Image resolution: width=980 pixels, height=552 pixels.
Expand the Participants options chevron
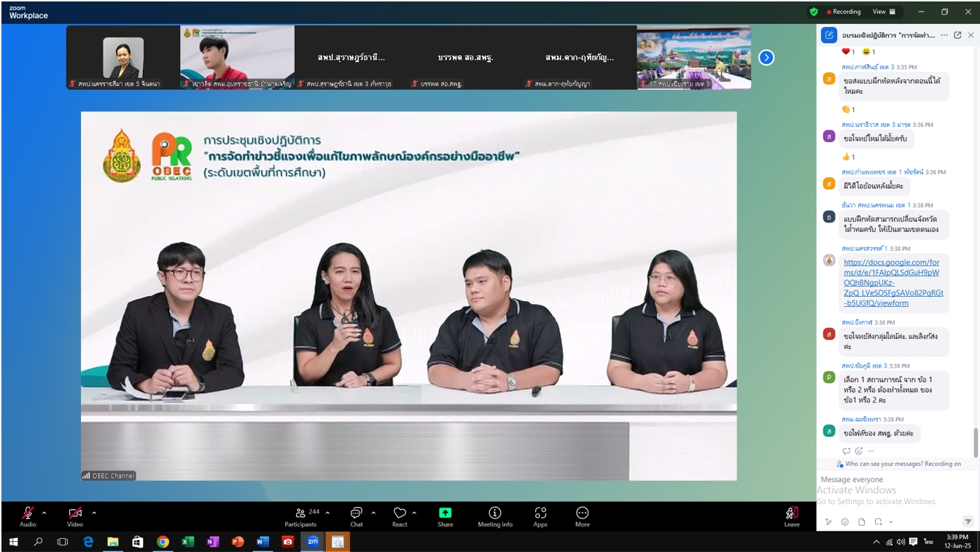[327, 513]
